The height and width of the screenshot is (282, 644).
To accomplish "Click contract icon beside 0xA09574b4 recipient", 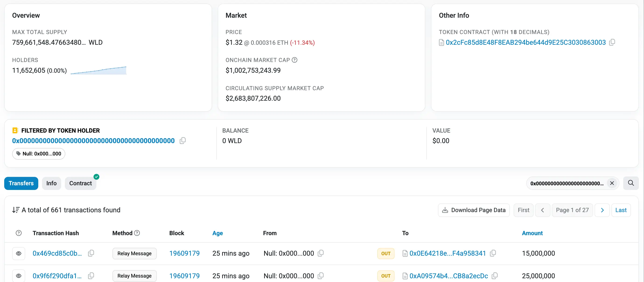I will tap(405, 276).
